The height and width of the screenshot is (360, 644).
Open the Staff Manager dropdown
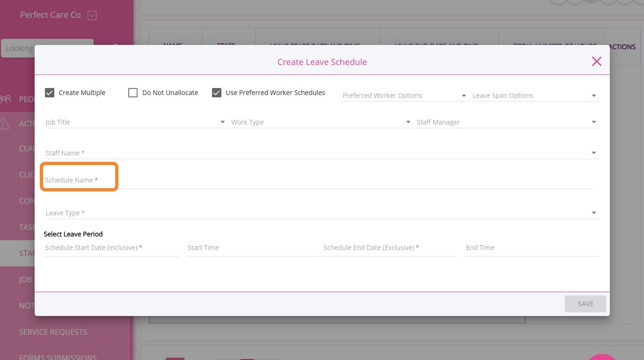tap(507, 122)
